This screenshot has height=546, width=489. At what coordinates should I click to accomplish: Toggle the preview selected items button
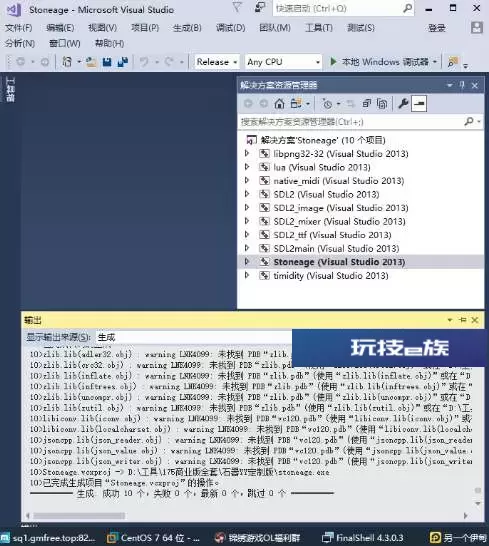tap(419, 103)
